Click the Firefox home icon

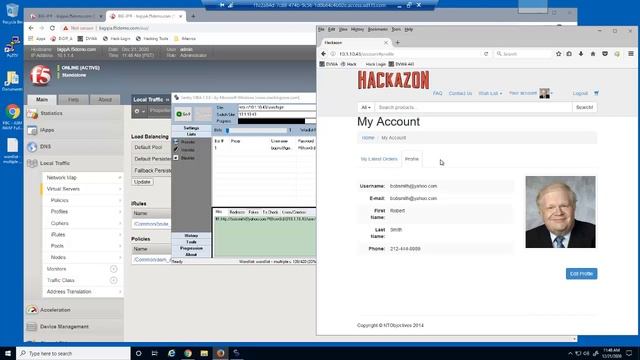(593, 54)
